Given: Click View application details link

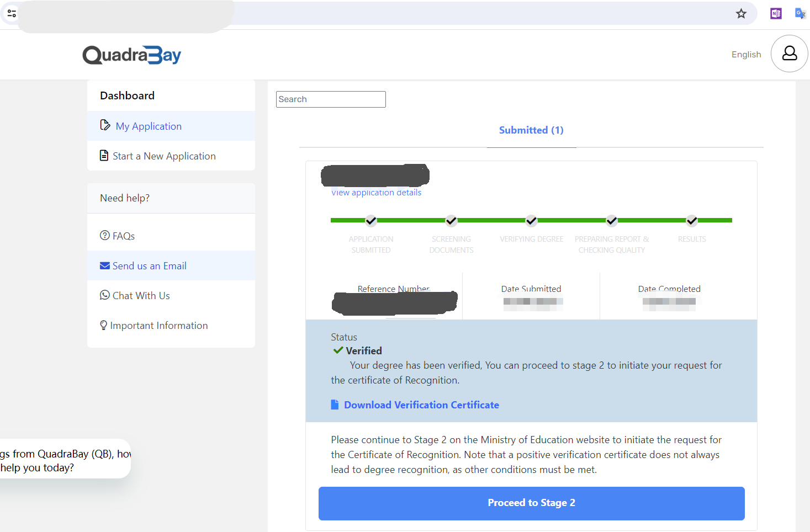Looking at the screenshot, I should coord(376,193).
